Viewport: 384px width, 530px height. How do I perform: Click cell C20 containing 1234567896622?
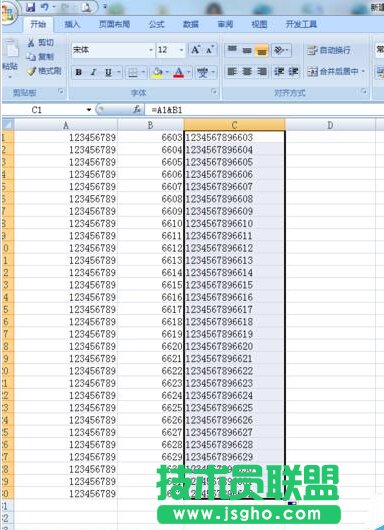tap(235, 371)
